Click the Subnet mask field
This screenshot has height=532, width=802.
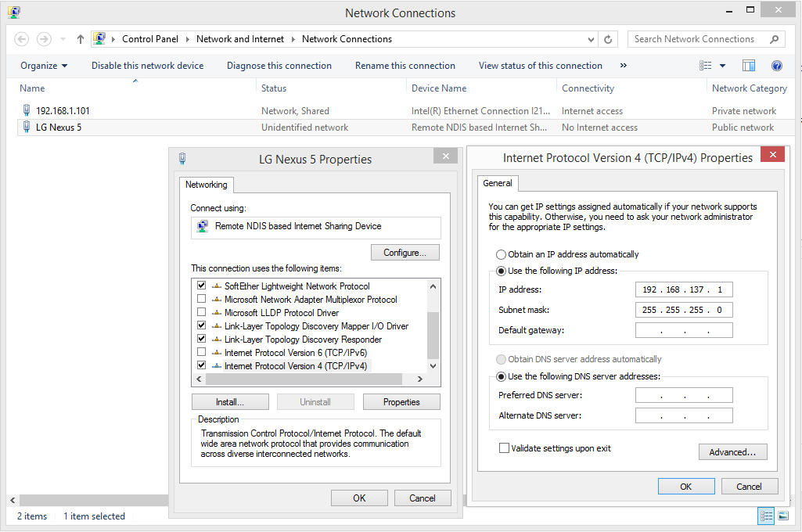(684, 310)
